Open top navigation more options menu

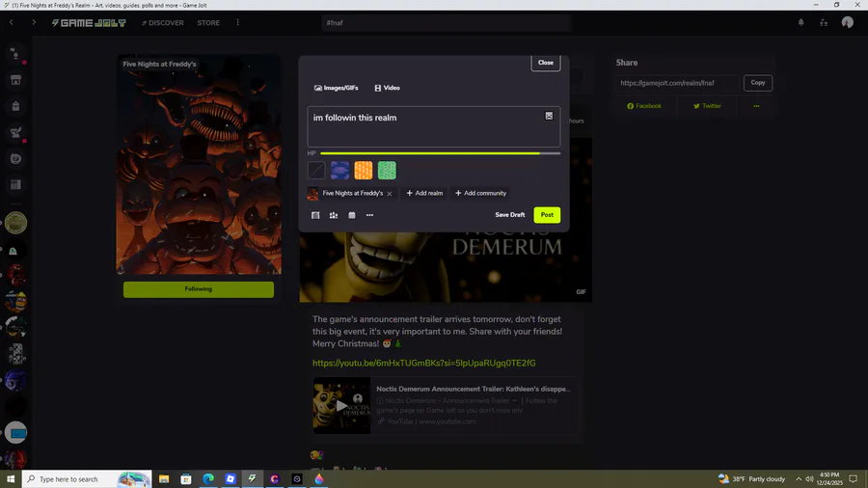pyautogui.click(x=238, y=23)
